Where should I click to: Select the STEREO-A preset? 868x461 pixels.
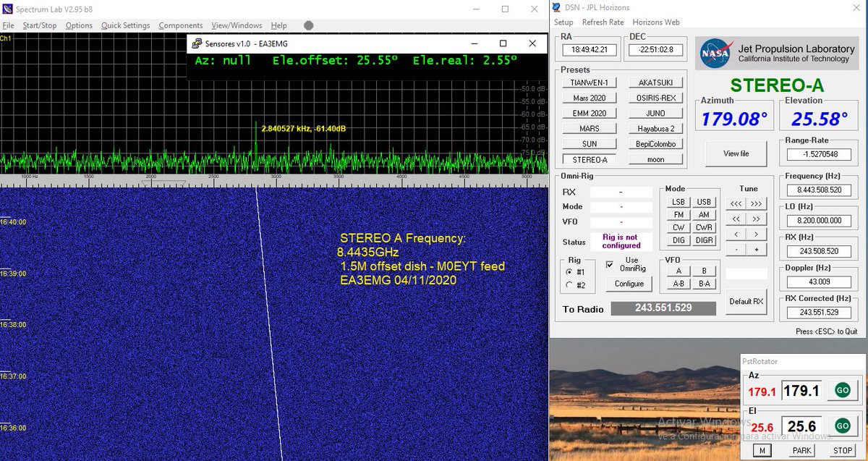pos(589,158)
